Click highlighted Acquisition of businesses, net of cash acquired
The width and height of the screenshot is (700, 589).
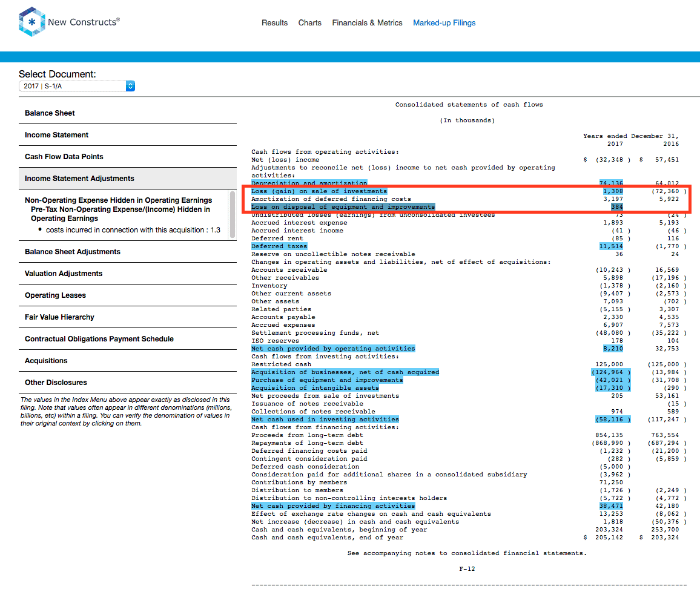(x=345, y=372)
